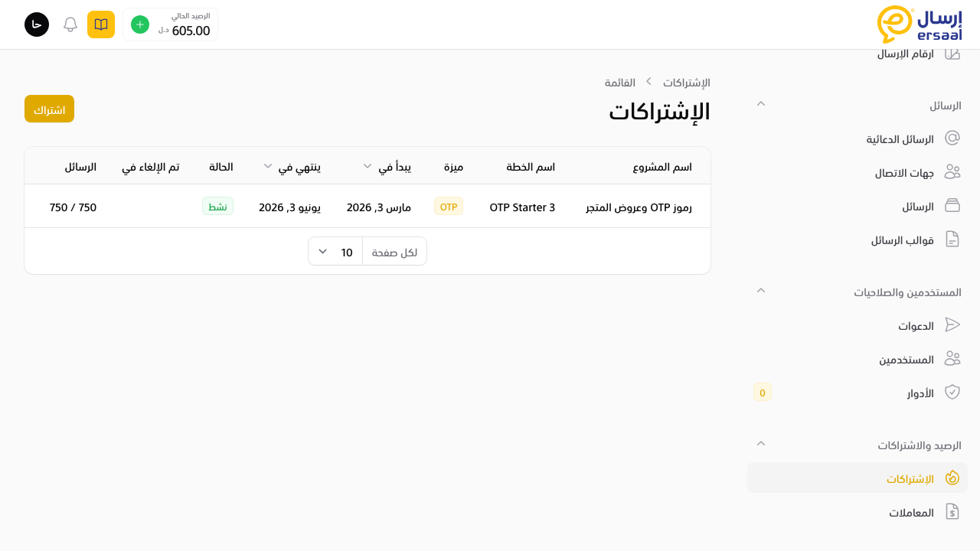Click the roles shield icon
The image size is (980, 551).
(952, 393)
